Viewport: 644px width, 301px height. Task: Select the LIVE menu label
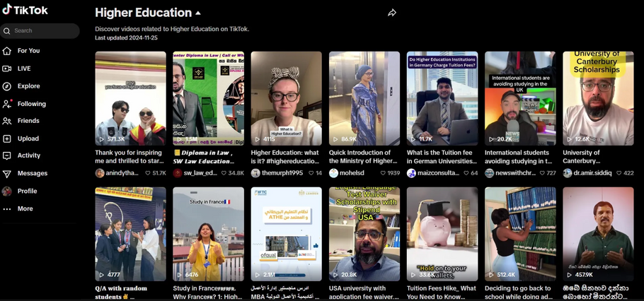coord(24,69)
